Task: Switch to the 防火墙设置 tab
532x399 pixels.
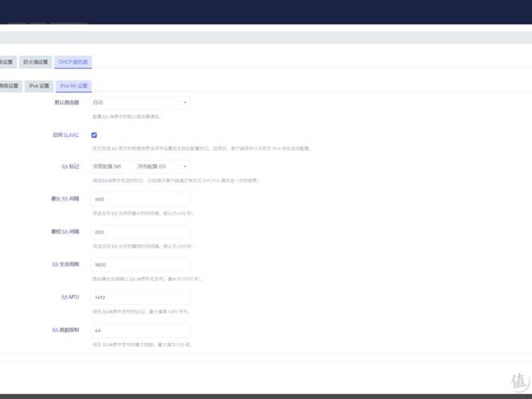Action: [x=36, y=62]
